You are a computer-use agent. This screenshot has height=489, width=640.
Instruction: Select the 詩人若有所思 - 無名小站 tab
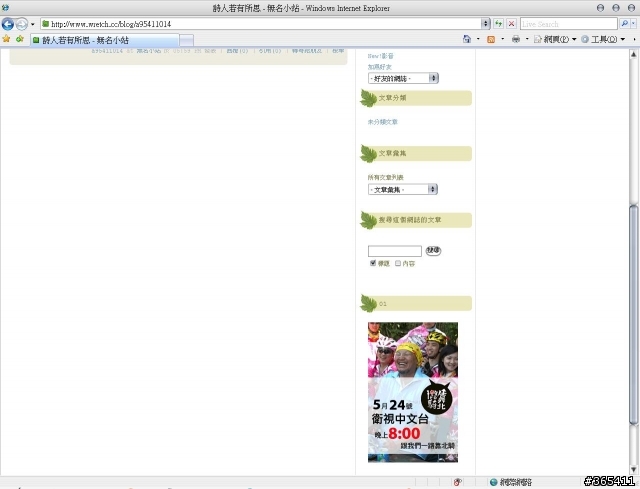pyautogui.click(x=104, y=40)
